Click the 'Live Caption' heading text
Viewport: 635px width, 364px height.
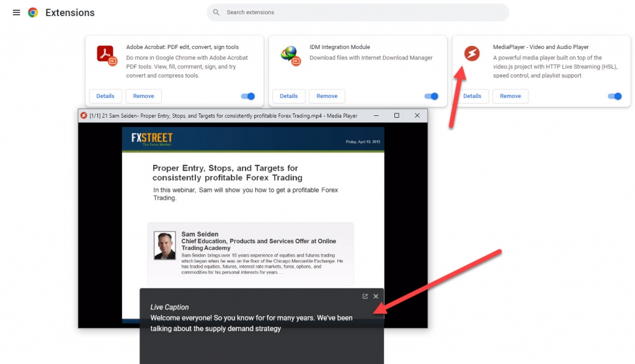[x=169, y=308]
